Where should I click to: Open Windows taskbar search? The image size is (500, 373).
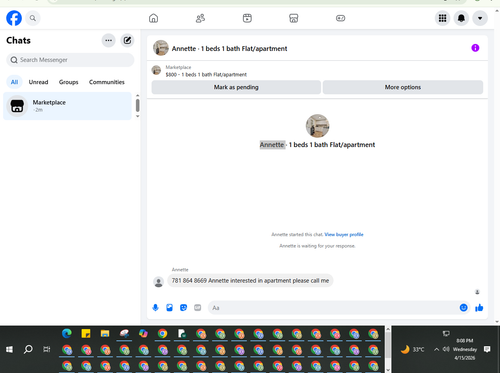(x=28, y=349)
